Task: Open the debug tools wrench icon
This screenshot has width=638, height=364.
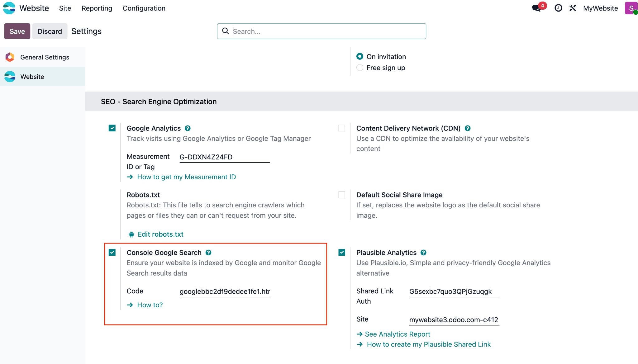Action: pyautogui.click(x=573, y=8)
